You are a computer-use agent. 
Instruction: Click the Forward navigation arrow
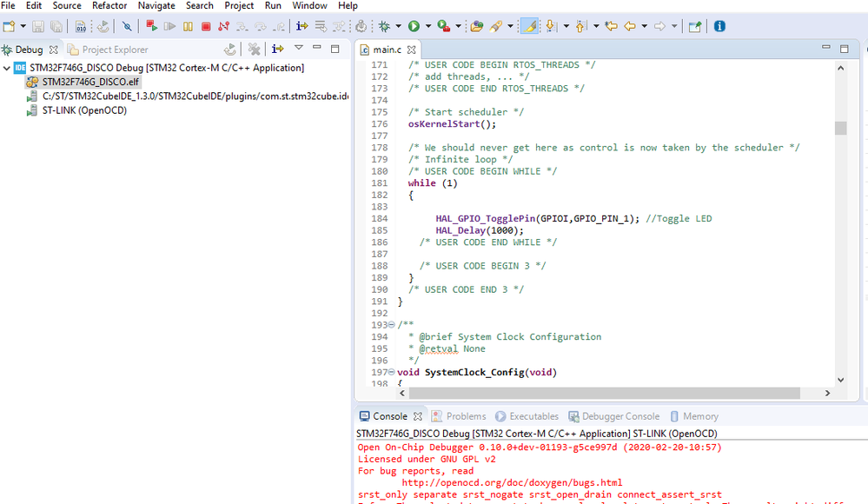(659, 26)
